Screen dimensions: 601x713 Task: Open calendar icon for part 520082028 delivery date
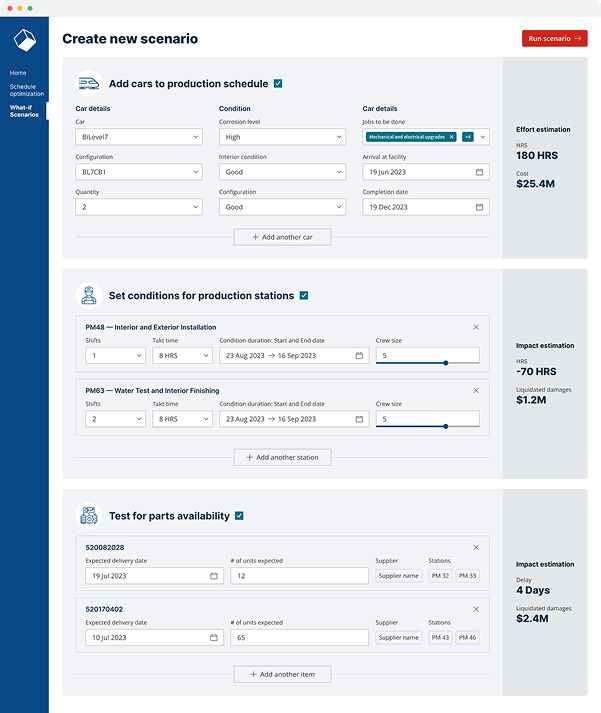pos(214,576)
